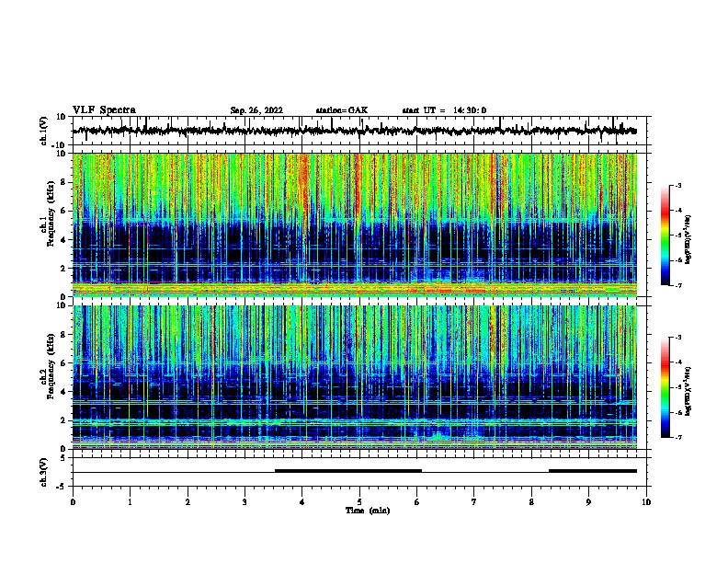Click the 'station=GAK' label
The width and height of the screenshot is (728, 563).
[x=342, y=110]
